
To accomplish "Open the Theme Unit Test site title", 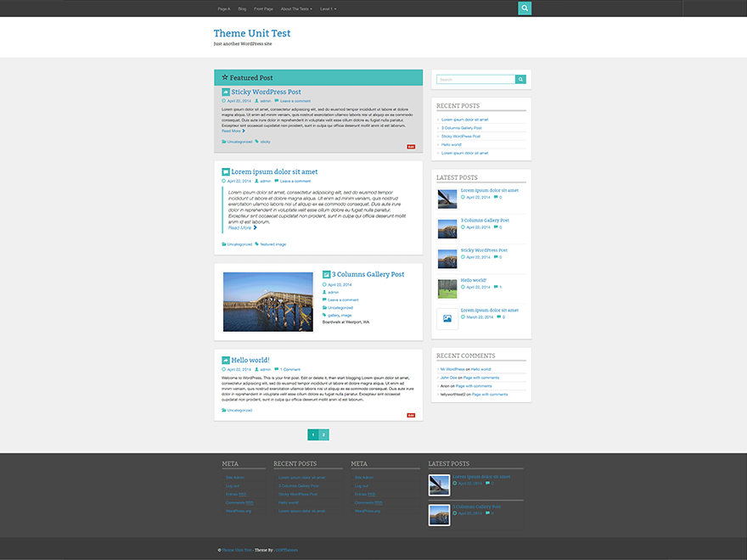I will (252, 33).
